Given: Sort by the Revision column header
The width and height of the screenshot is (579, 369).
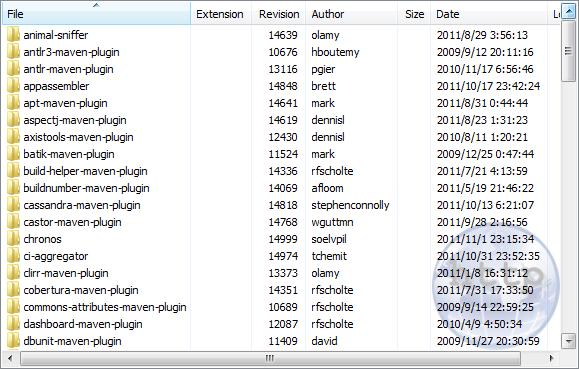Looking at the screenshot, I should point(279,14).
